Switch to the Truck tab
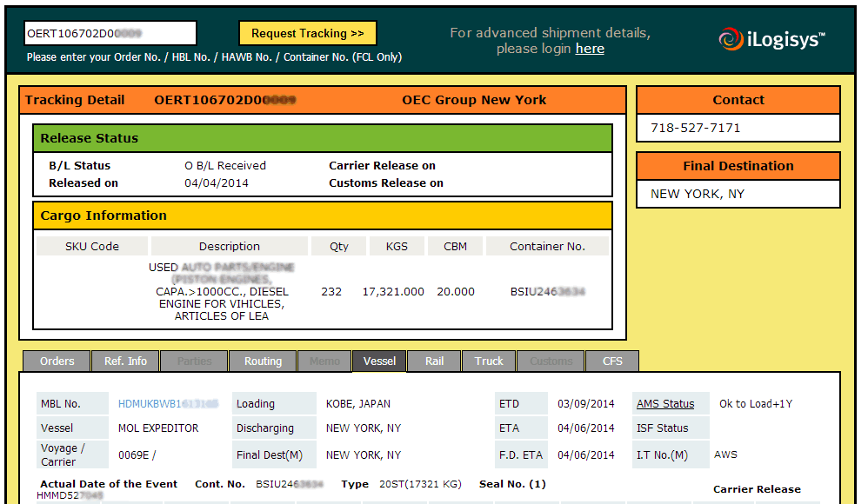Image resolution: width=868 pixels, height=504 pixels. point(489,361)
